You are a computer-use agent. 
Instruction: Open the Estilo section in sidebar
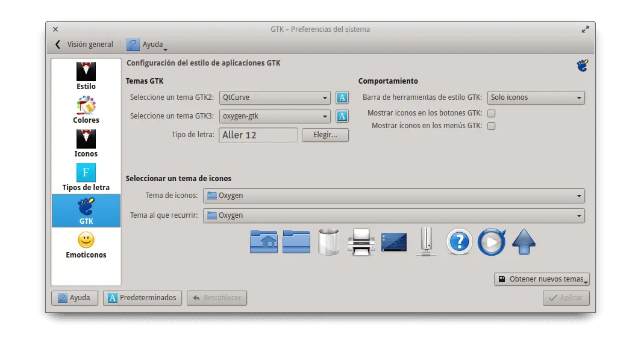[86, 76]
